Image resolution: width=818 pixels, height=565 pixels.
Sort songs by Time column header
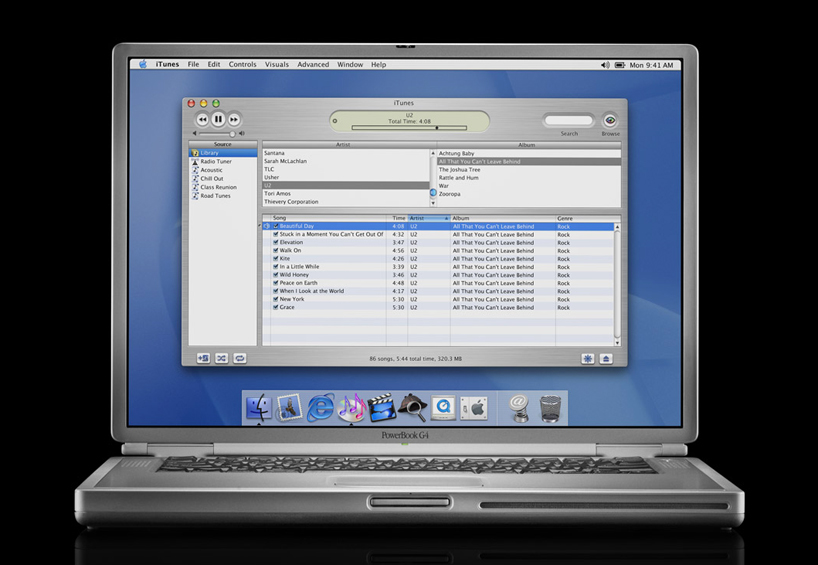(397, 218)
